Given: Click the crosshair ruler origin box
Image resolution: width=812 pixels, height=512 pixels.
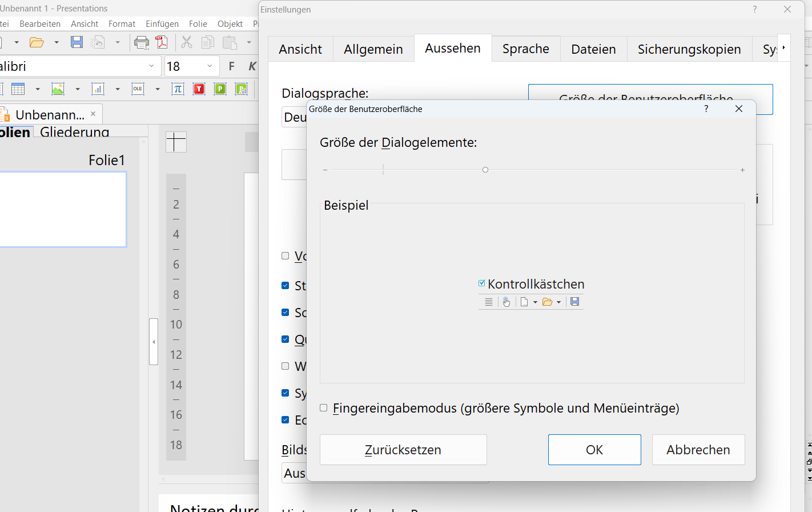Looking at the screenshot, I should pos(176,142).
